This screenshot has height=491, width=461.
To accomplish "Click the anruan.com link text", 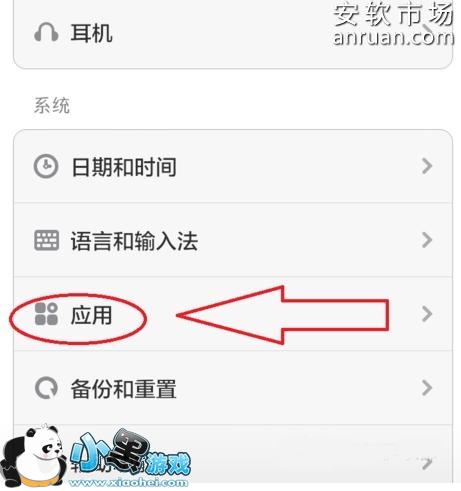I will (393, 37).
